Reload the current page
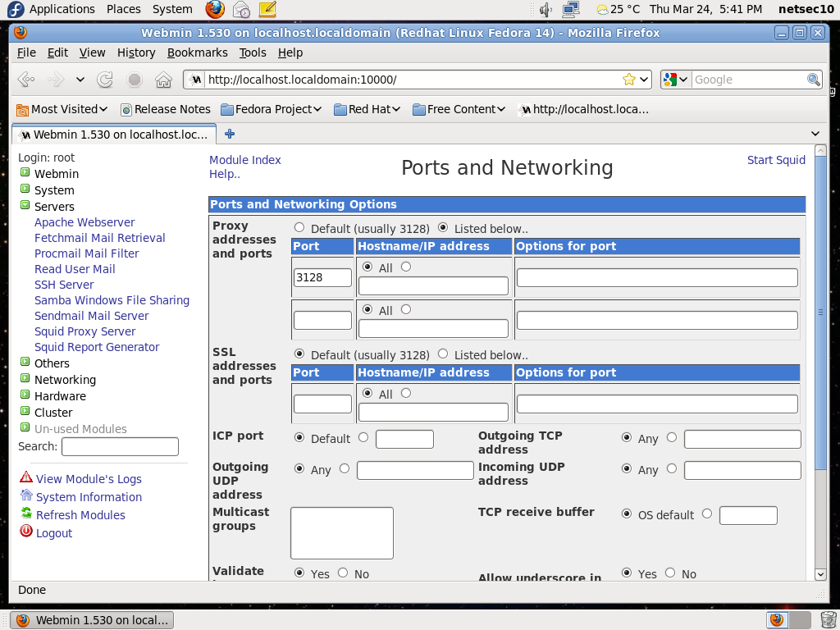 [105, 80]
